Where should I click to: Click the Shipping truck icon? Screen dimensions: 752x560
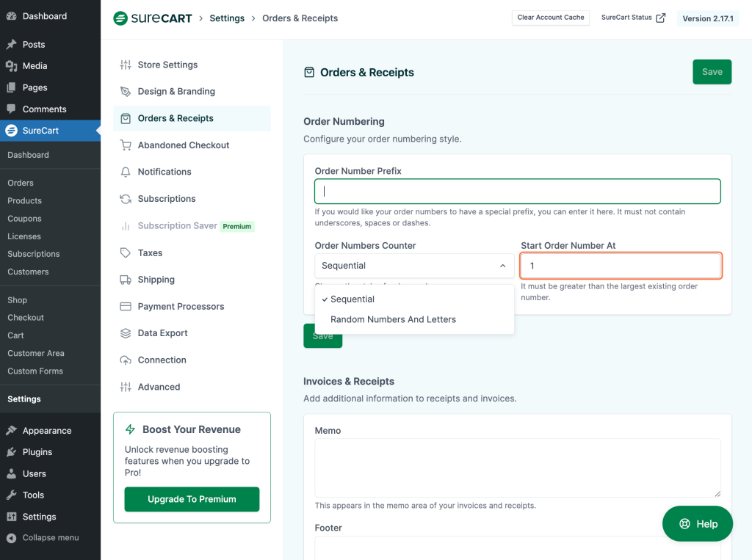(x=126, y=280)
